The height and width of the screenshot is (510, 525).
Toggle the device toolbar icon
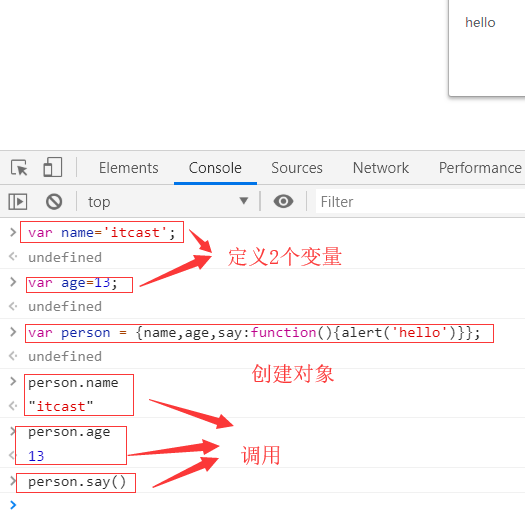pyautogui.click(x=53, y=167)
